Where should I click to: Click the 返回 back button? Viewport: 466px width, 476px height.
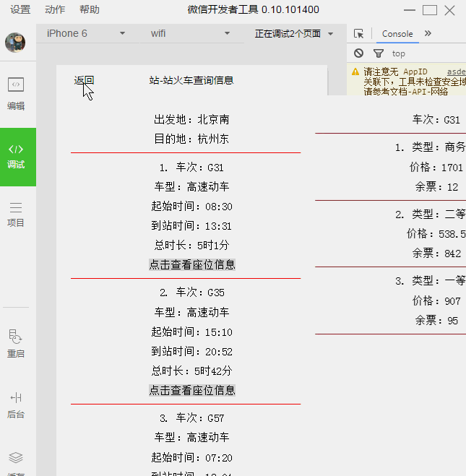coord(84,80)
